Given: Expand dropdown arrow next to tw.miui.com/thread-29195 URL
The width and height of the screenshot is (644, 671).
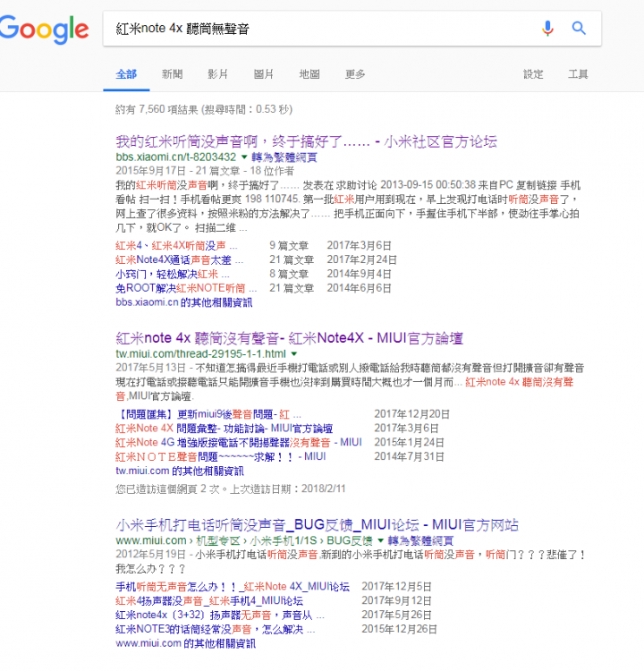Looking at the screenshot, I should click(x=294, y=354).
